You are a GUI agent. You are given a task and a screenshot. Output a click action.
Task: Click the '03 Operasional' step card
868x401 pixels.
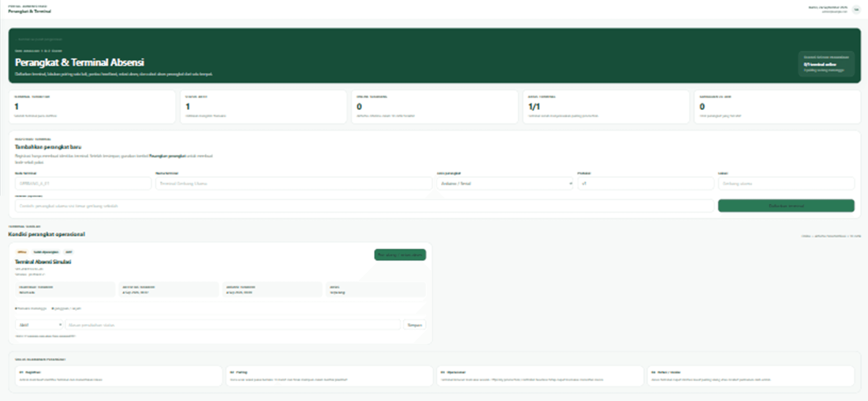(x=540, y=376)
